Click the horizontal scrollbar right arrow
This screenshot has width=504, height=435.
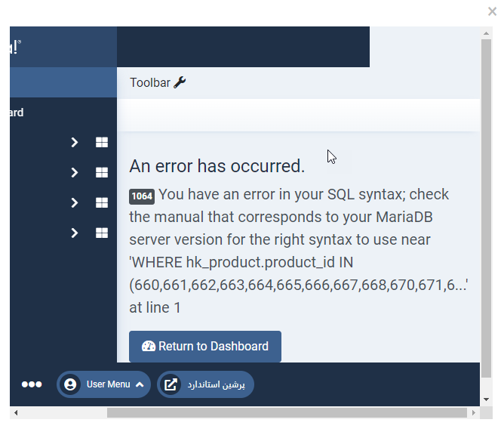click(473, 413)
